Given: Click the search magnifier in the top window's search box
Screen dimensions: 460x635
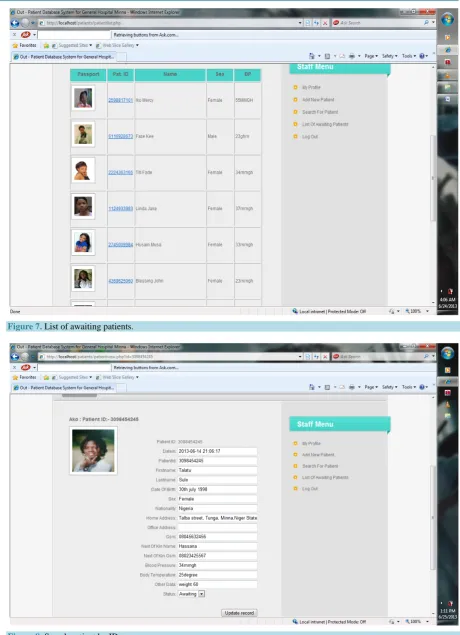Looking at the screenshot, I should coord(426,23).
